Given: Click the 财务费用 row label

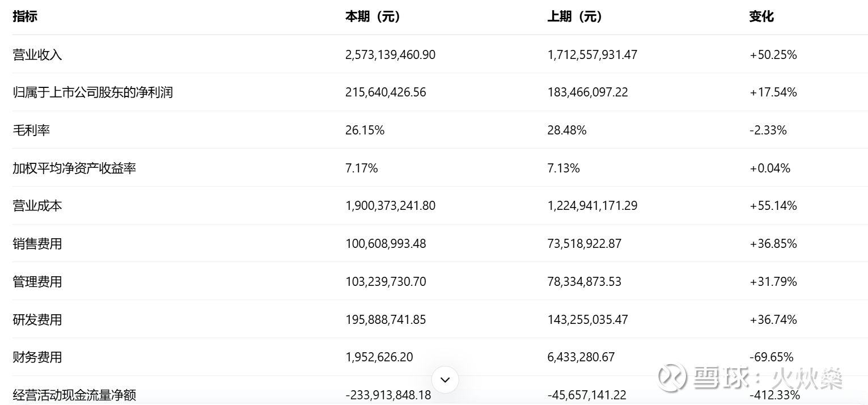Looking at the screenshot, I should 37,357.
